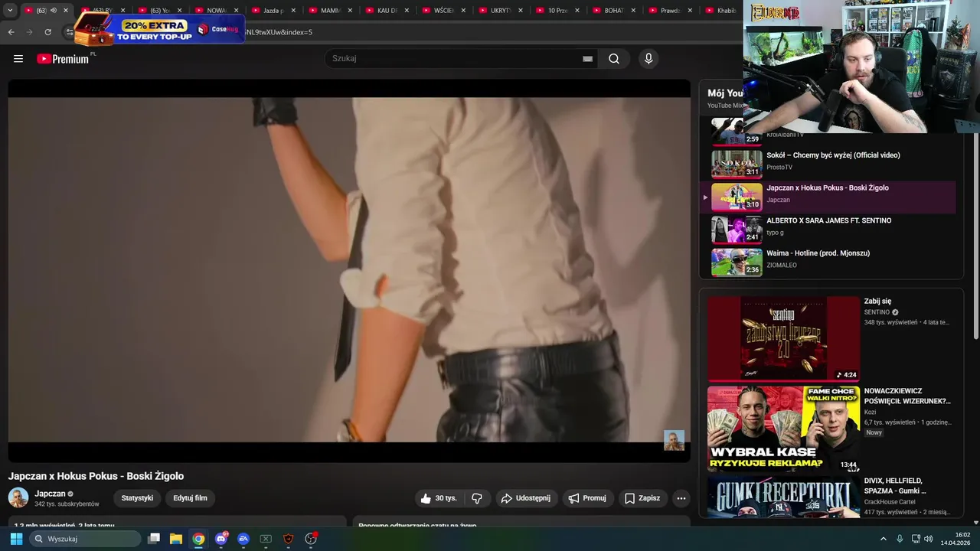Open the EA app on taskbar

(x=243, y=539)
